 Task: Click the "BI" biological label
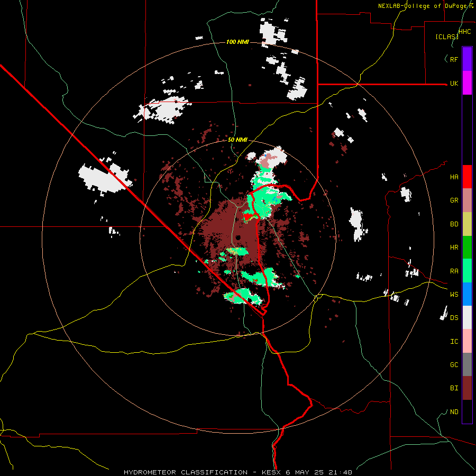coord(454,388)
